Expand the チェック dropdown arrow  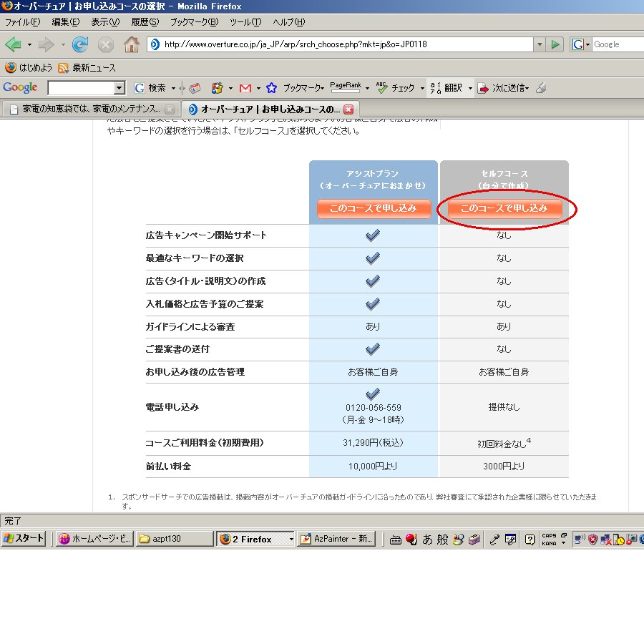click(422, 88)
